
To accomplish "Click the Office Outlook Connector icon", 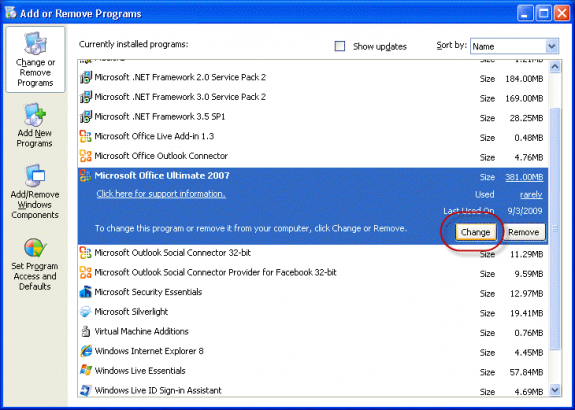I will [x=86, y=156].
